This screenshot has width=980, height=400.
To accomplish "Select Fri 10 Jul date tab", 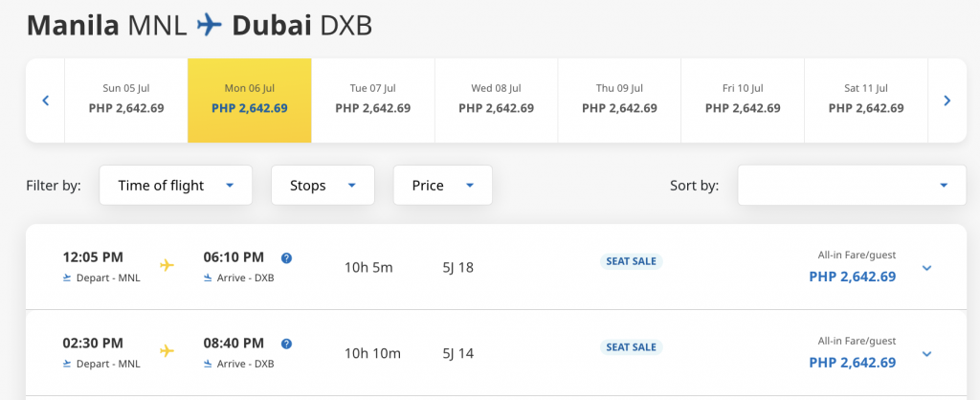I will [x=743, y=100].
